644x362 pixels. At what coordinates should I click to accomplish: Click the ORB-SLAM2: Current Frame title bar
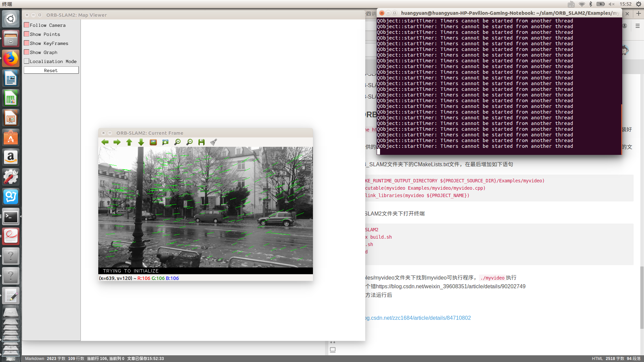206,133
